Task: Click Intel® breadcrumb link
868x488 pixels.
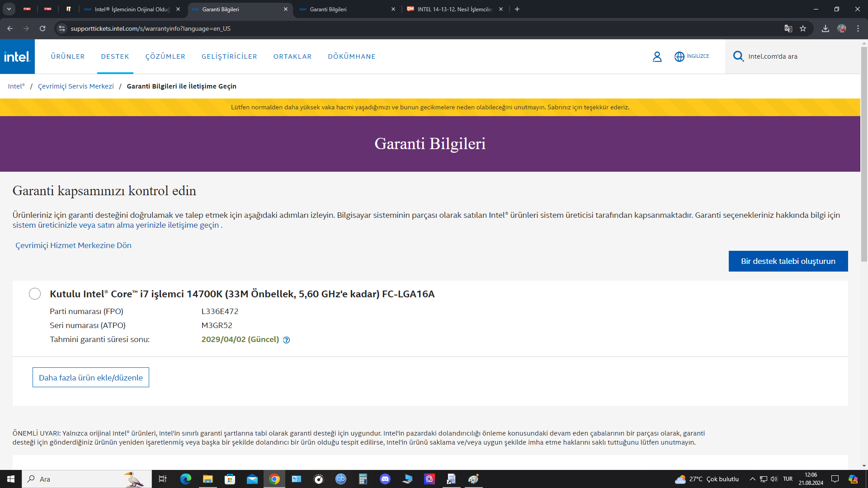Action: [16, 86]
